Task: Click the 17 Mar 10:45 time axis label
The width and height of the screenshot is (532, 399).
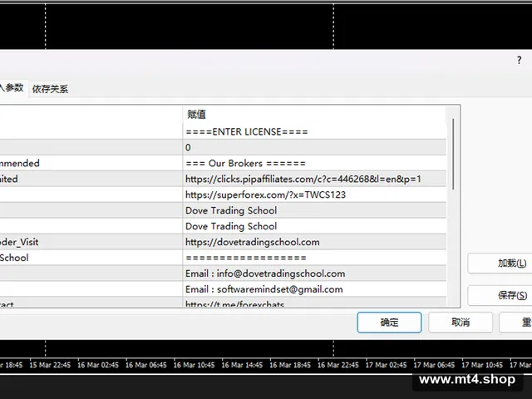Action: 482,365
